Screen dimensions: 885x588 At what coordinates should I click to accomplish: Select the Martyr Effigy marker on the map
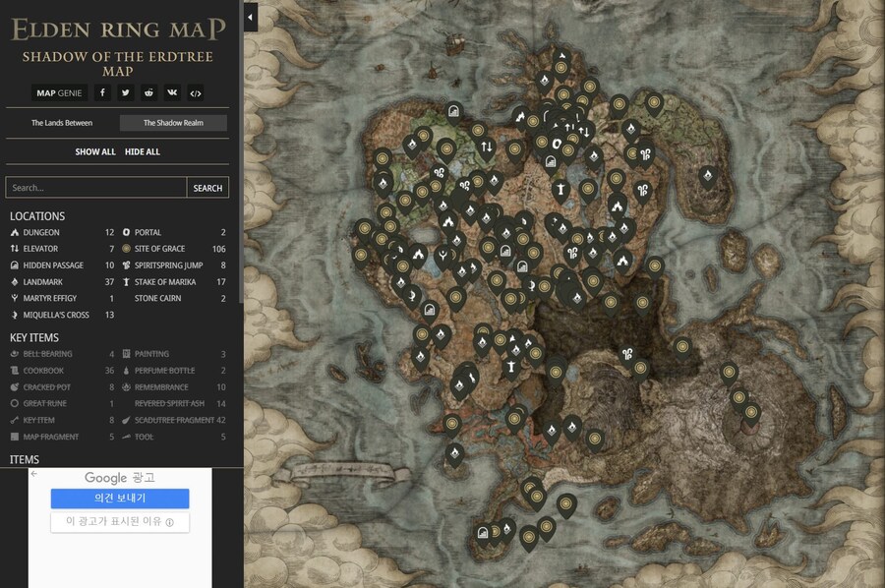[444, 256]
